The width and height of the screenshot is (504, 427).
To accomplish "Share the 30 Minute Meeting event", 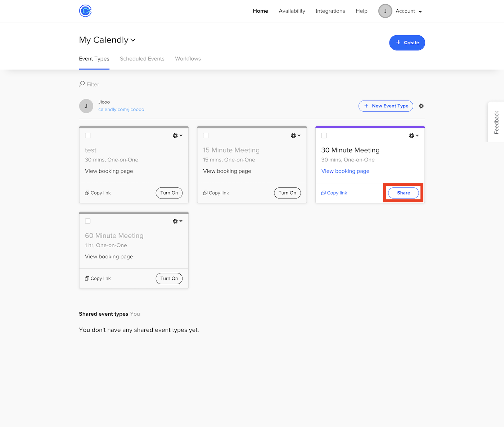I will [403, 193].
